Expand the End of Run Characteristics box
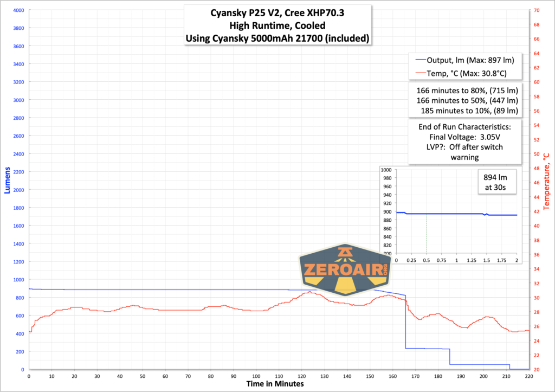The height and width of the screenshot is (392, 555). click(x=464, y=142)
